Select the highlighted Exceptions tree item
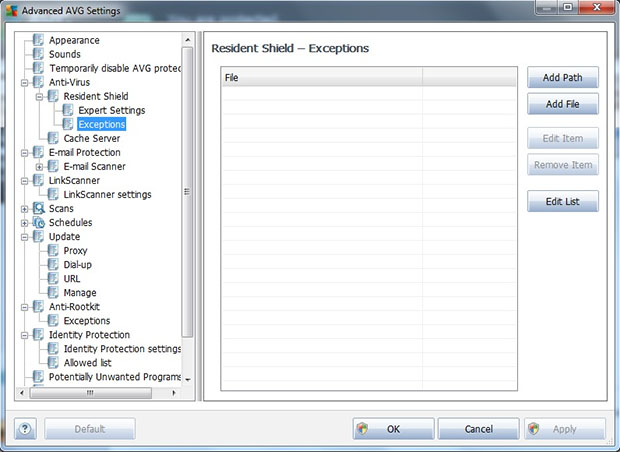Image resolution: width=620 pixels, height=452 pixels. 102,124
